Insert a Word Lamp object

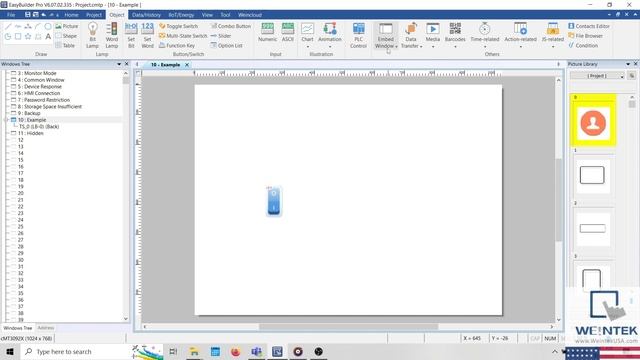click(x=111, y=35)
